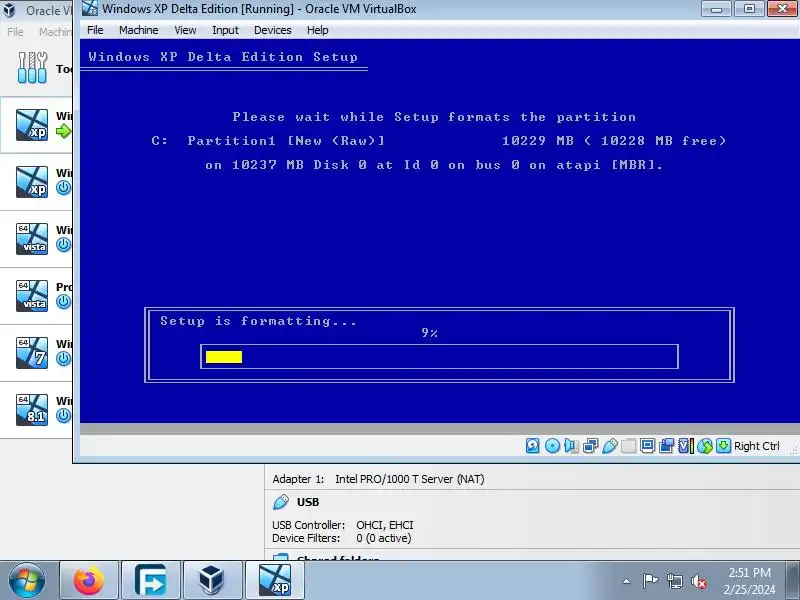The height and width of the screenshot is (600, 800).
Task: Click '0 (0 active)' device filters value
Action: pos(384,538)
